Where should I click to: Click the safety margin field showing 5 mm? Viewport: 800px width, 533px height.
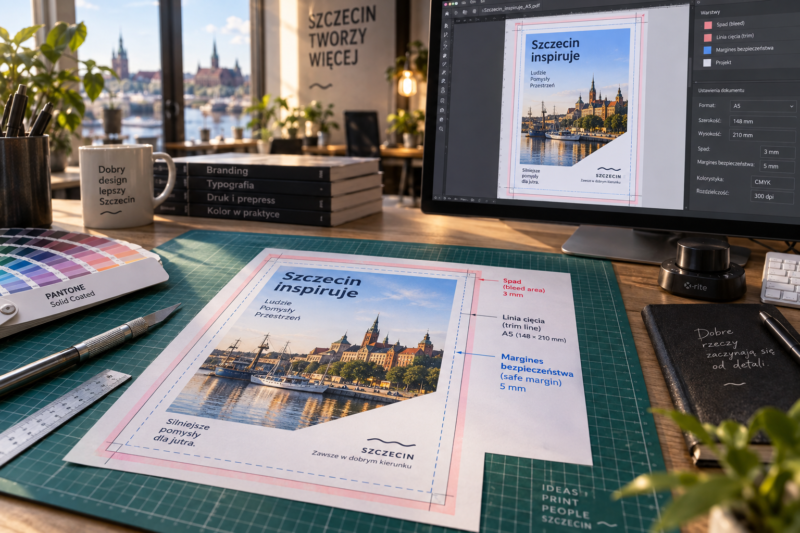click(777, 166)
